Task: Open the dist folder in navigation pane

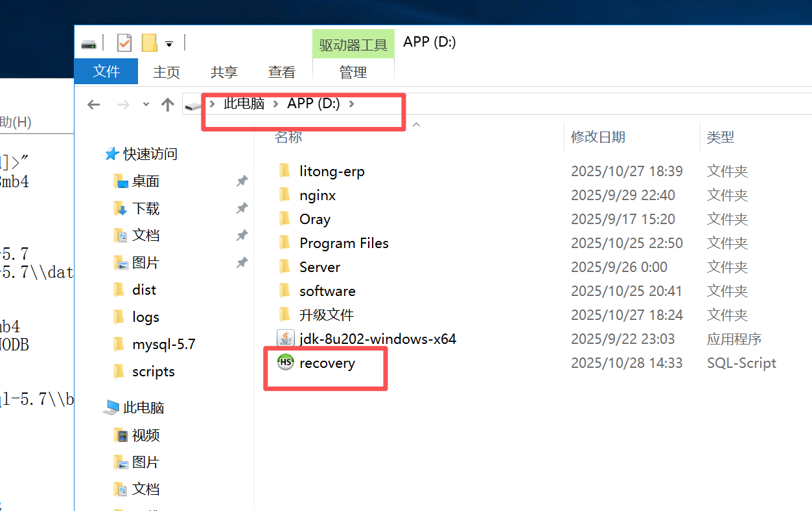Action: click(144, 290)
